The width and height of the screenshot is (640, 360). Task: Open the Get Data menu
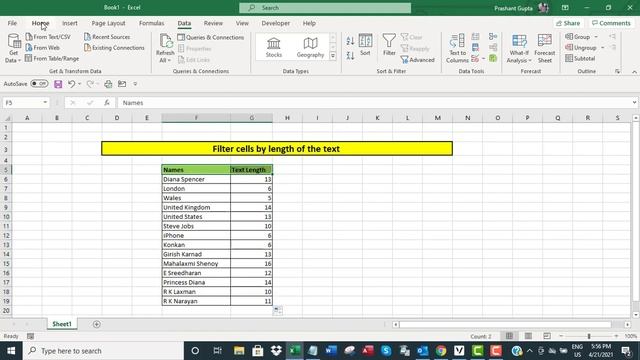[x=13, y=48]
